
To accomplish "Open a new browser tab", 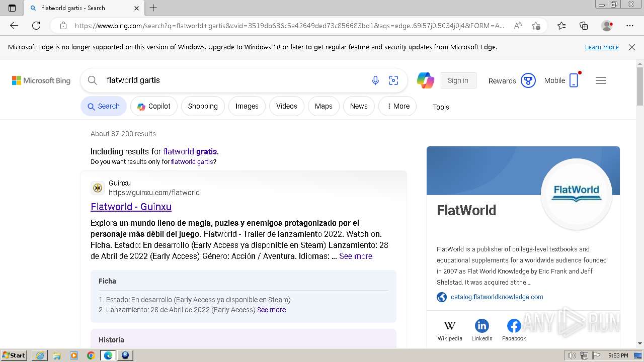I will pos(153,8).
